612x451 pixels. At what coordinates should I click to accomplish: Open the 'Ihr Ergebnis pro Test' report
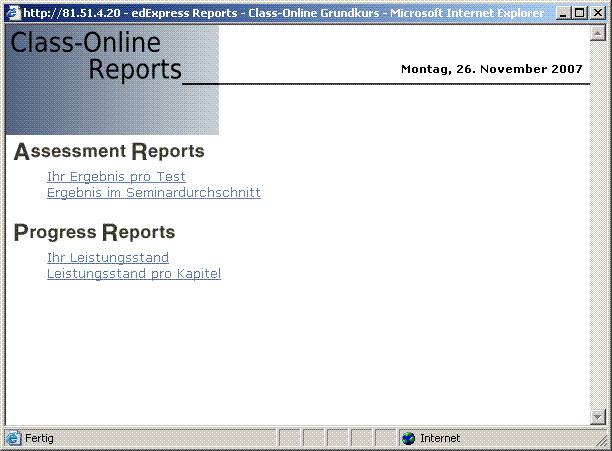click(116, 177)
